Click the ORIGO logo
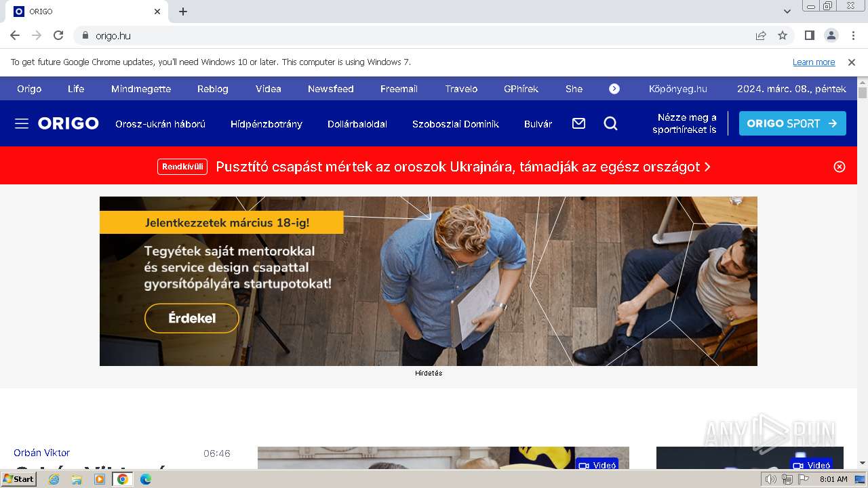This screenshot has height=488, width=868. [x=68, y=123]
